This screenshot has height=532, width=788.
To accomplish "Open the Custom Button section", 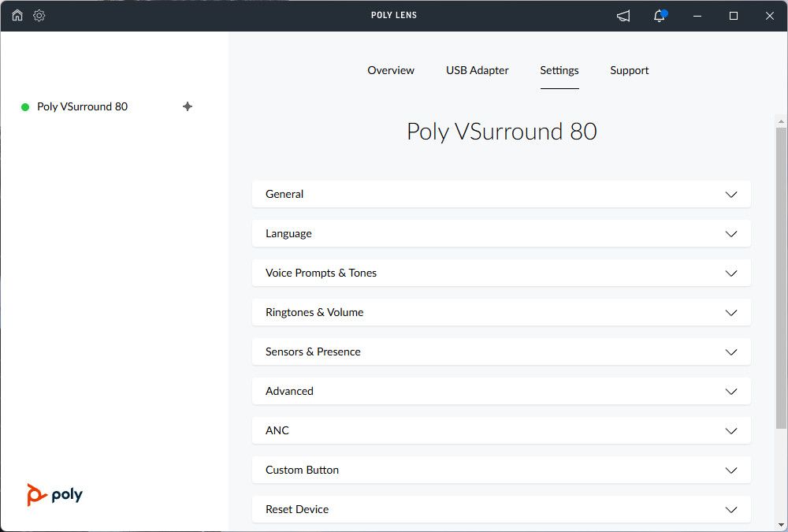I will click(501, 470).
